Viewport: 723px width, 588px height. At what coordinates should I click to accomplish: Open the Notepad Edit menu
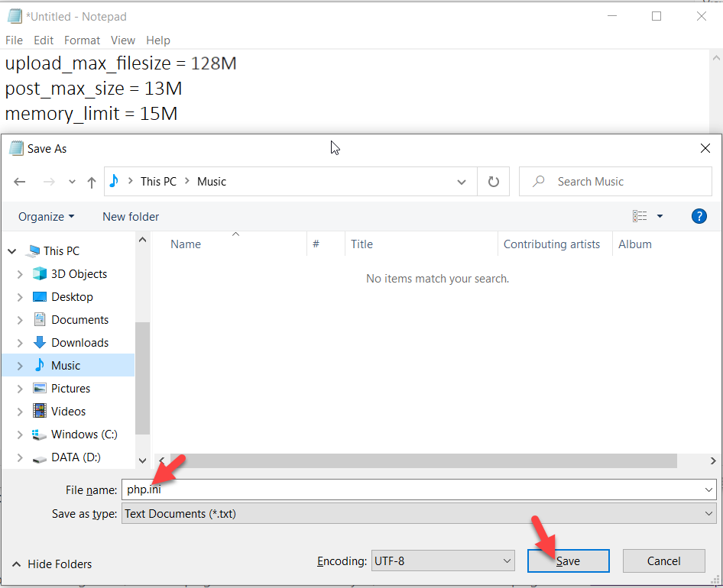[x=44, y=40]
